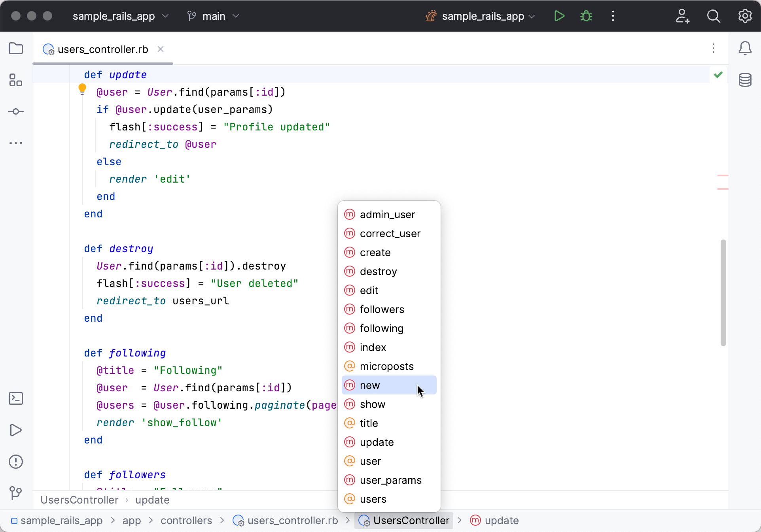Run sample_rails_app with the green play button

(559, 16)
